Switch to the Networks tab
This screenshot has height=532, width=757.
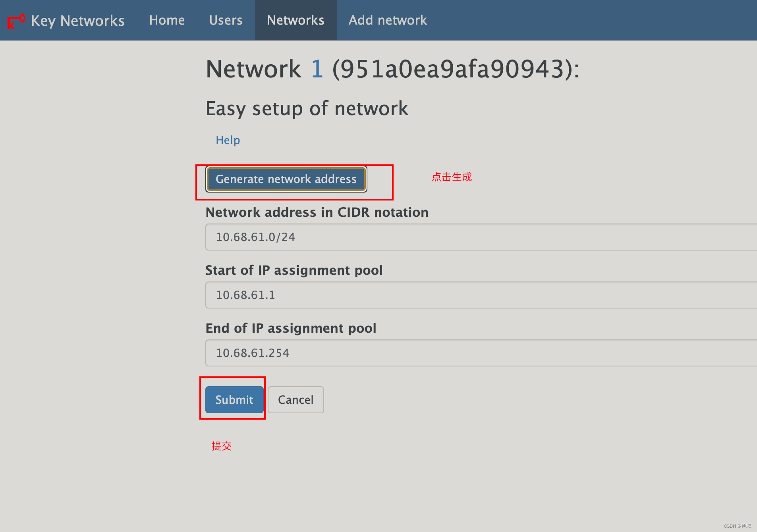[295, 20]
